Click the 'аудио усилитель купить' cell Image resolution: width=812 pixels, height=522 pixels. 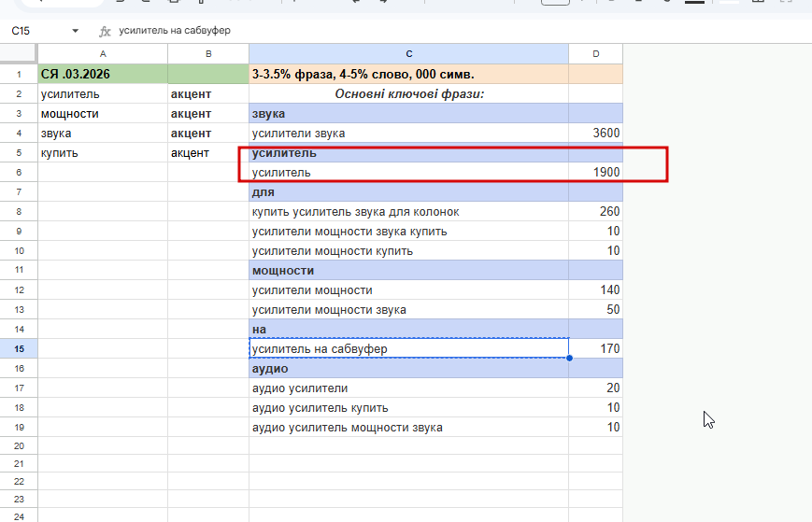[x=408, y=408]
